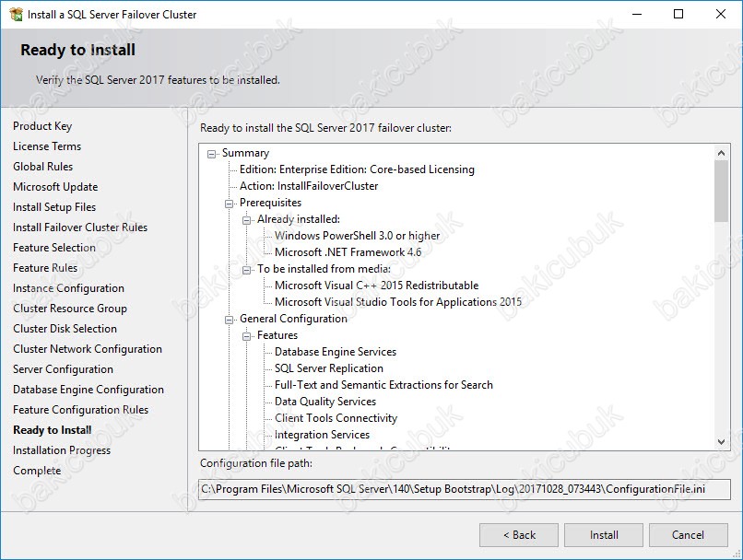The image size is (743, 560).
Task: Open the Global Rules step
Action: pos(43,167)
